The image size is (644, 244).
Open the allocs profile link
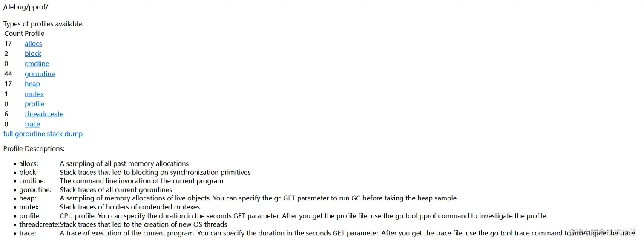[33, 44]
